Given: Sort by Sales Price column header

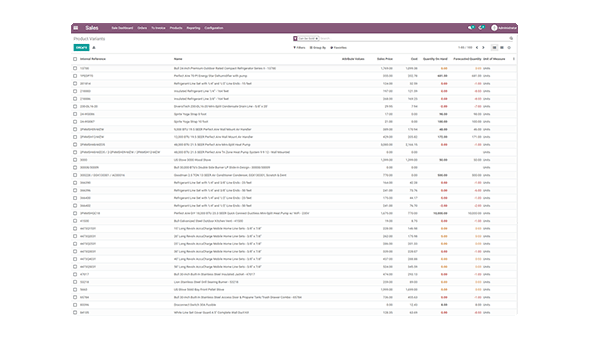Looking at the screenshot, I should coord(385,59).
